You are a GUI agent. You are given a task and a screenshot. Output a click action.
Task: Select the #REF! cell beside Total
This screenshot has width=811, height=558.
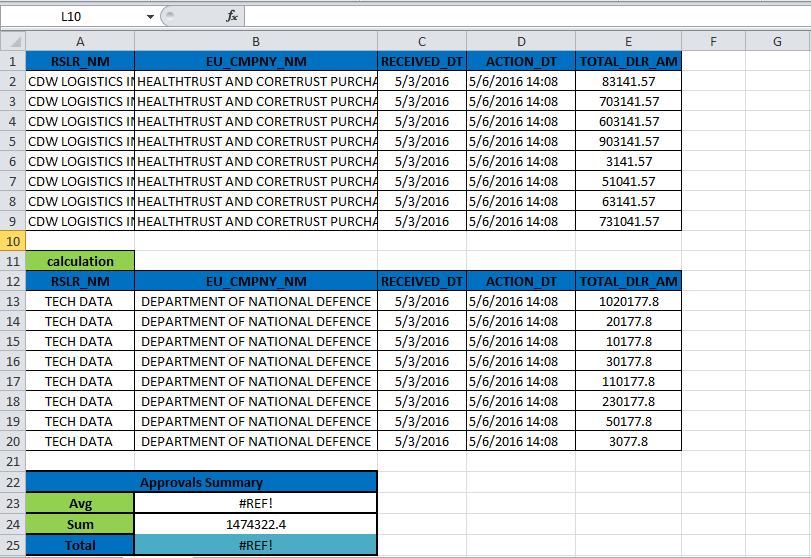tap(256, 545)
